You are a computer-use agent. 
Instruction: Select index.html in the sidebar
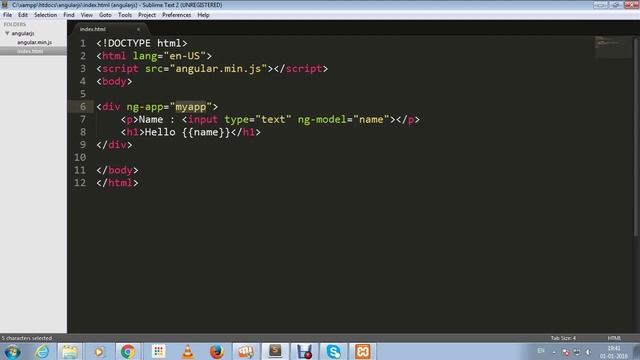pos(30,51)
